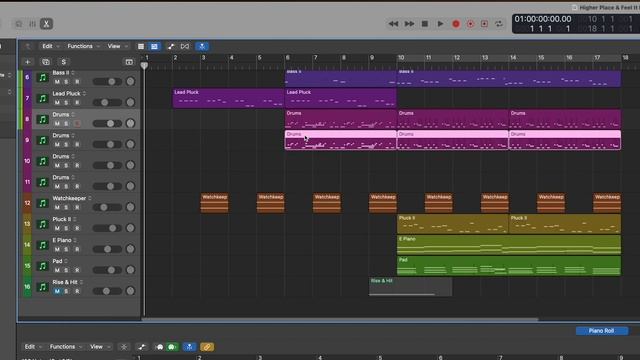Screen dimensions: 640x360
Task: Start recording with red Record button
Action: coord(456,24)
